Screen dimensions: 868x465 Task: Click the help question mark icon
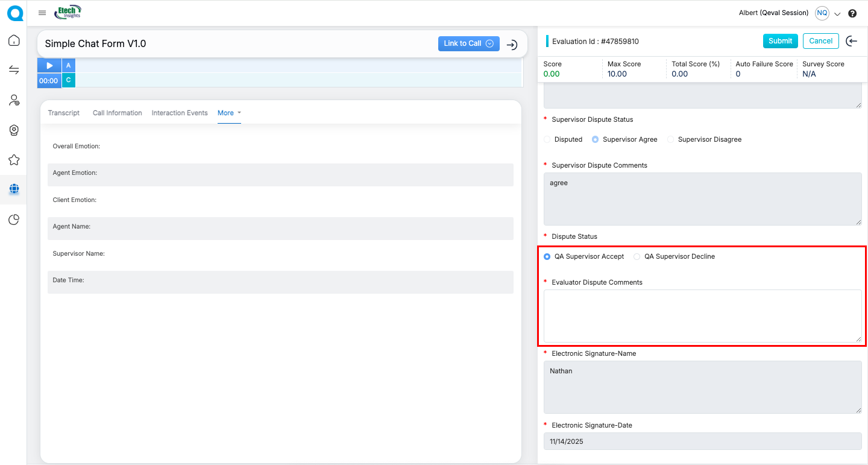pos(852,13)
